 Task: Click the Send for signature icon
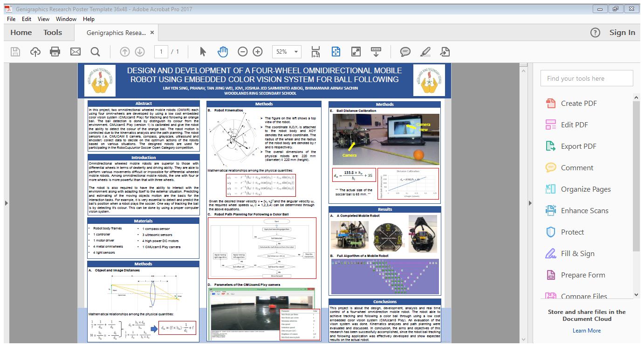[445, 52]
